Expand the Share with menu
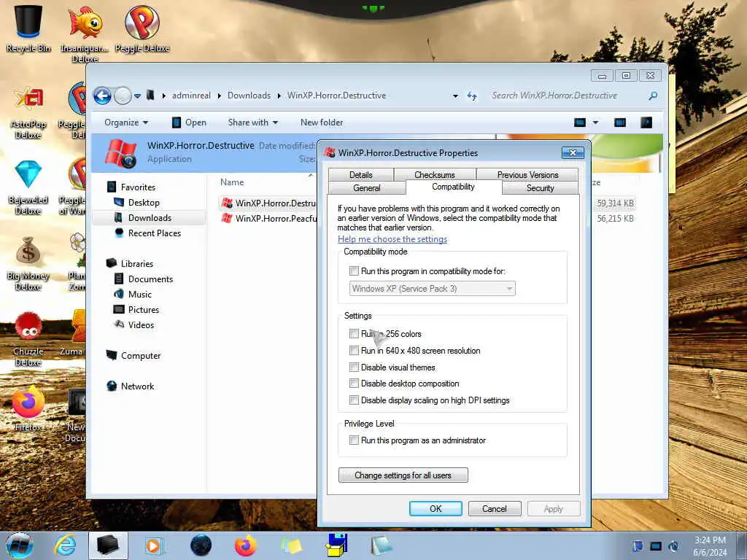Screen dimensions: 747x560 point(253,122)
